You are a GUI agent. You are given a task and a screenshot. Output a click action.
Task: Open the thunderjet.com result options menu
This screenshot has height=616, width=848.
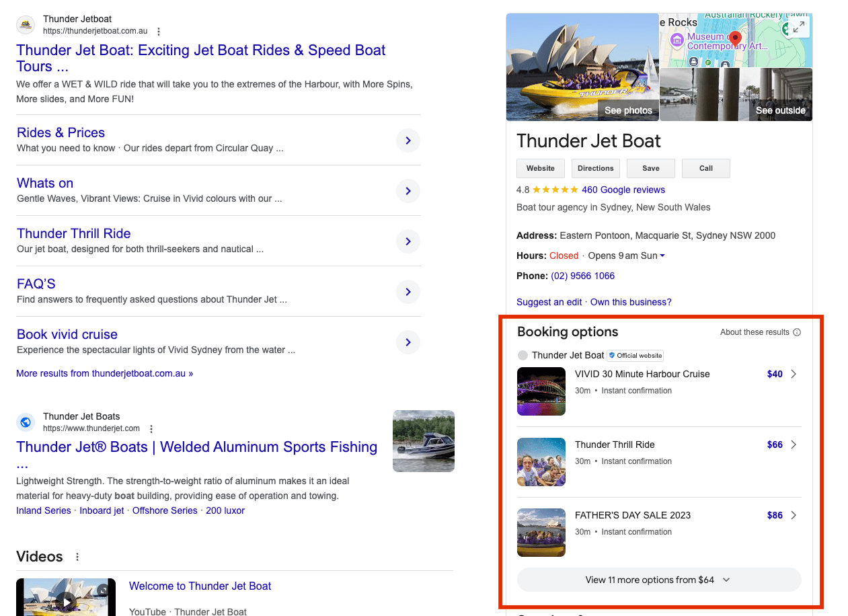tap(151, 429)
